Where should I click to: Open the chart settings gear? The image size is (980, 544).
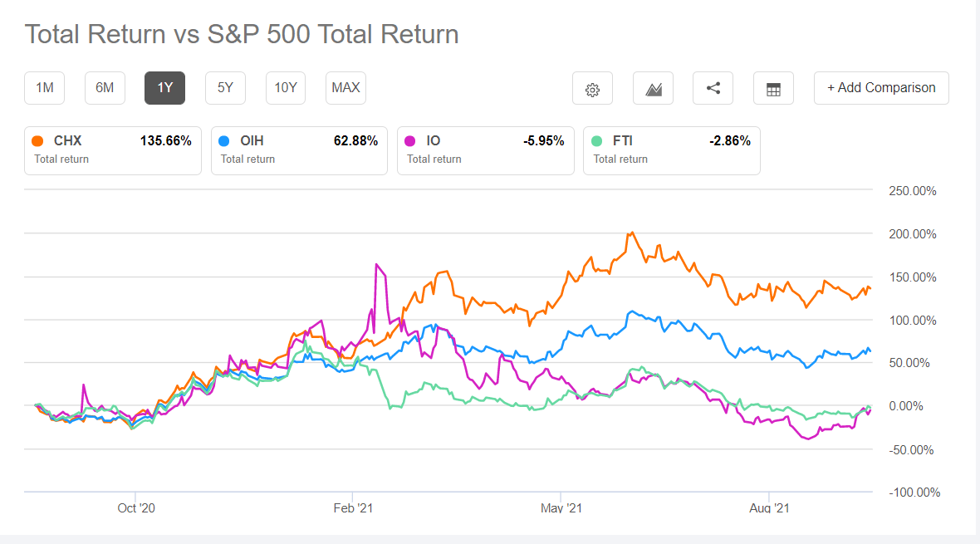click(x=592, y=87)
